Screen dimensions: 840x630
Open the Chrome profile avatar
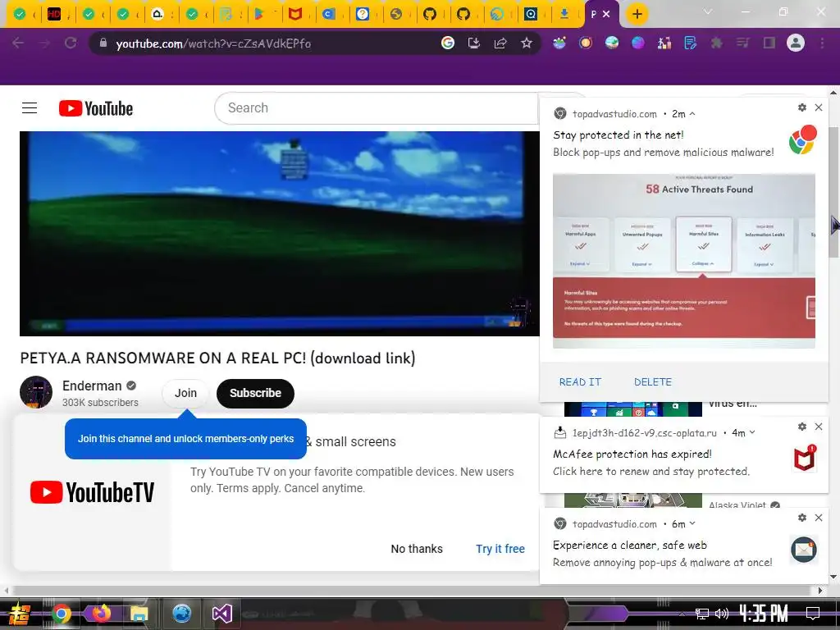(796, 43)
